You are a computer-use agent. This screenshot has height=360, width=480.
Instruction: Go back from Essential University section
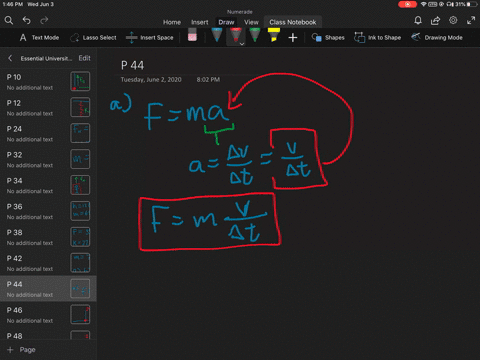(10, 58)
